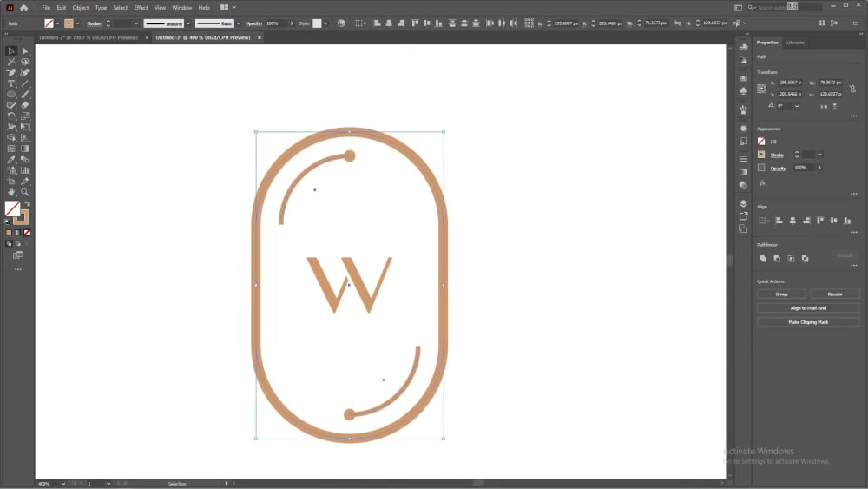Select the Selection tool (black arrow)

pyautogui.click(x=11, y=51)
